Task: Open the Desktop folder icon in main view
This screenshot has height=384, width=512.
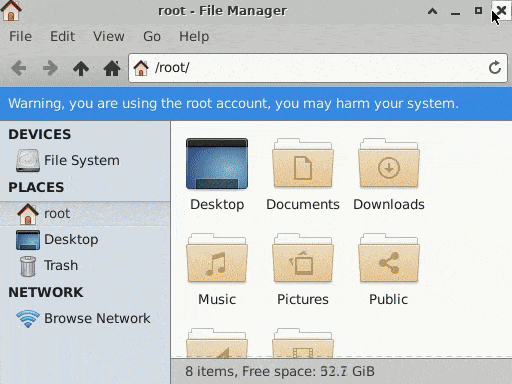Action: [x=217, y=164]
